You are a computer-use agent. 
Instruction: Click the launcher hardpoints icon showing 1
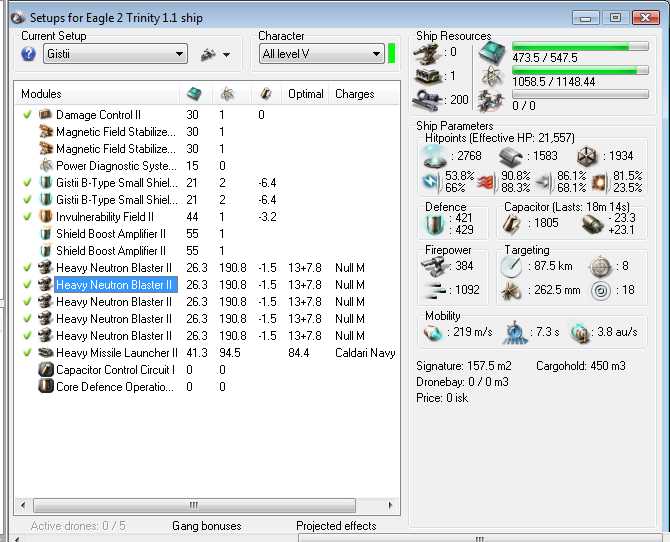click(427, 76)
